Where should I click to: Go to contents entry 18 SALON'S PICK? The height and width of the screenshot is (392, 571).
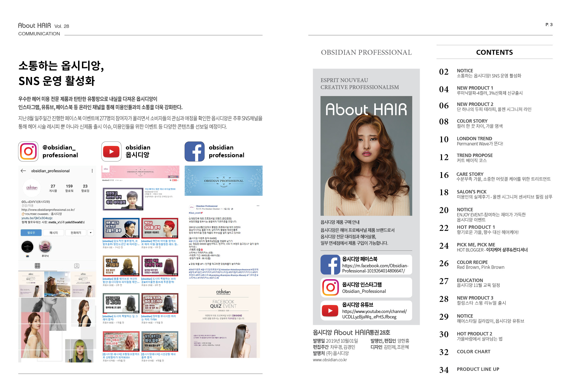click(x=496, y=194)
